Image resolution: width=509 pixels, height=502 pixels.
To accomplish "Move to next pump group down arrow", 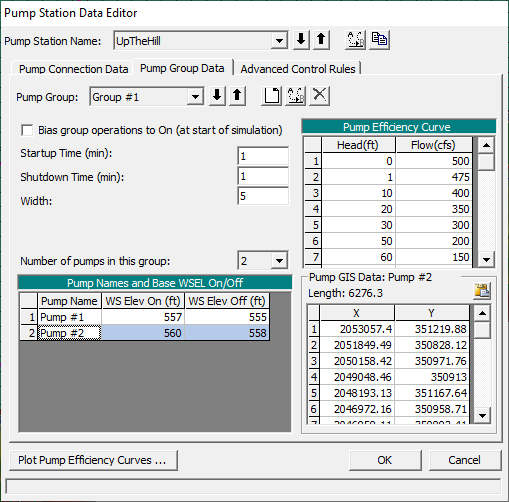I will 217,96.
